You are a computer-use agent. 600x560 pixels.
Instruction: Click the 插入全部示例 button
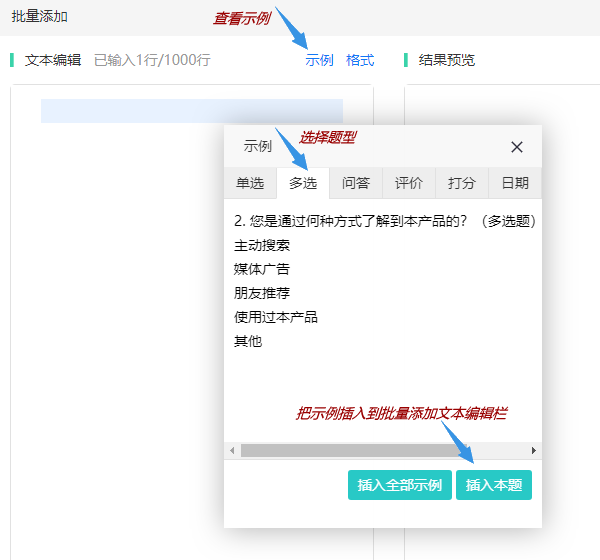[400, 485]
